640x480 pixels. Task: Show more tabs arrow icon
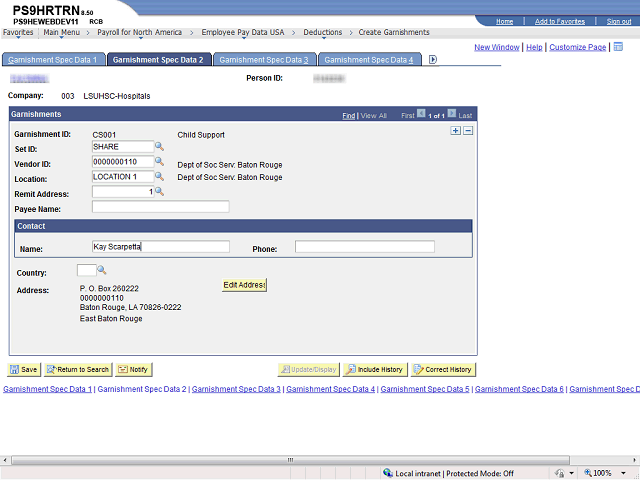[x=433, y=60]
